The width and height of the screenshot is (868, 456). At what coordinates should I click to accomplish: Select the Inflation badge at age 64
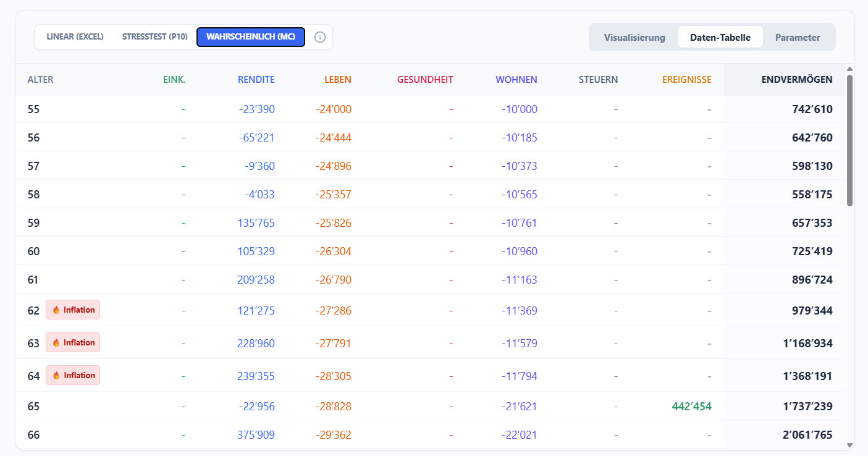[73, 375]
